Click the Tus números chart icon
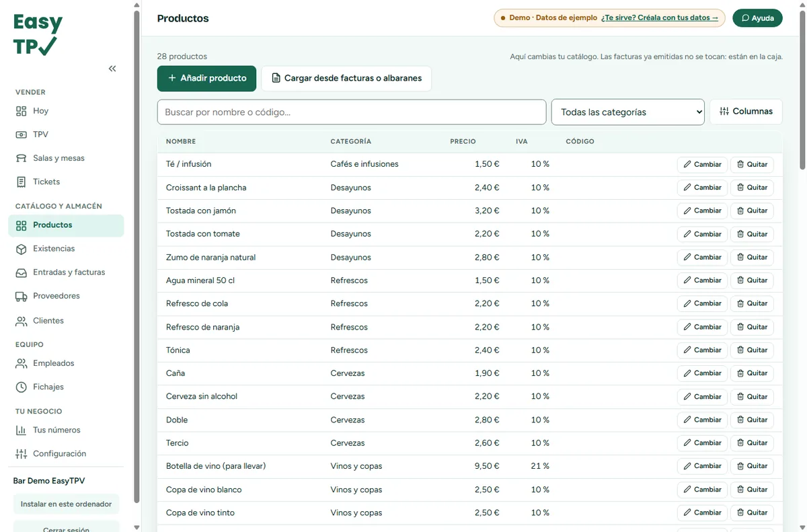Screen dimensions: 807x532 coord(21,430)
